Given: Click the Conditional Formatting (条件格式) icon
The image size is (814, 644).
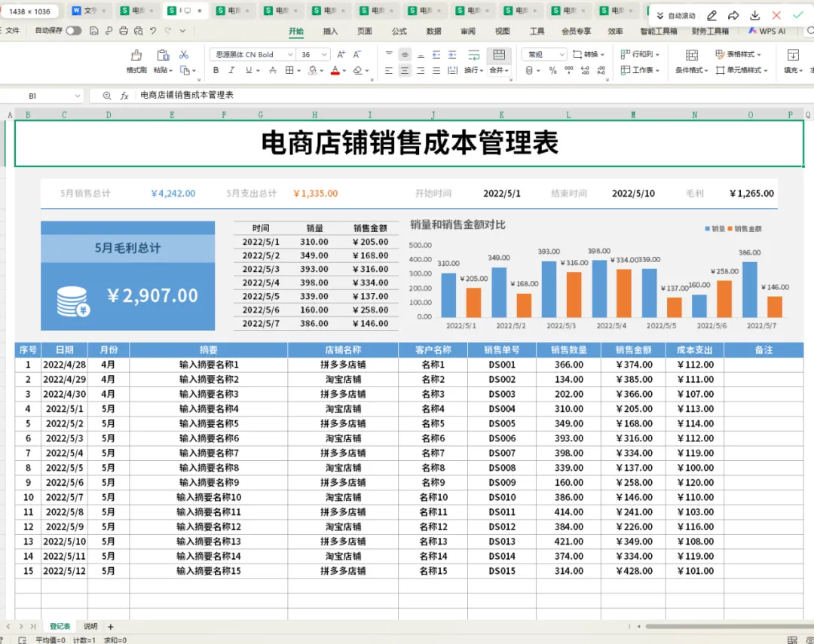Looking at the screenshot, I should click(691, 55).
